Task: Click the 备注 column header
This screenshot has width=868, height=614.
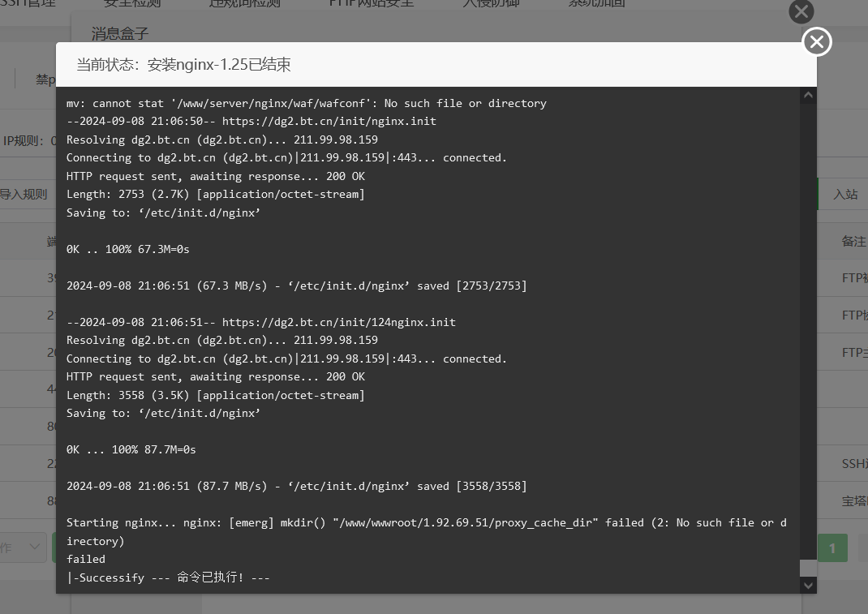Action: [853, 242]
